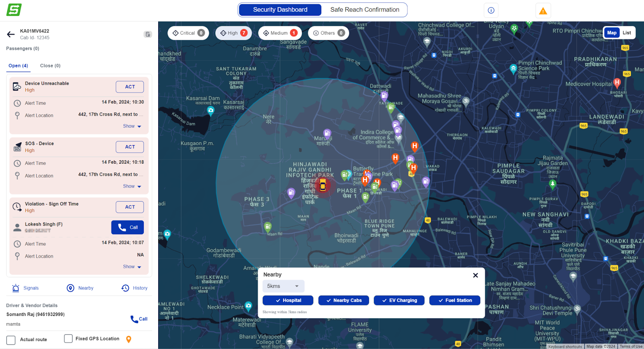Click the purple EV charging marker at Dattwadi
Viewport: 644px width, 349px height.
click(384, 96)
